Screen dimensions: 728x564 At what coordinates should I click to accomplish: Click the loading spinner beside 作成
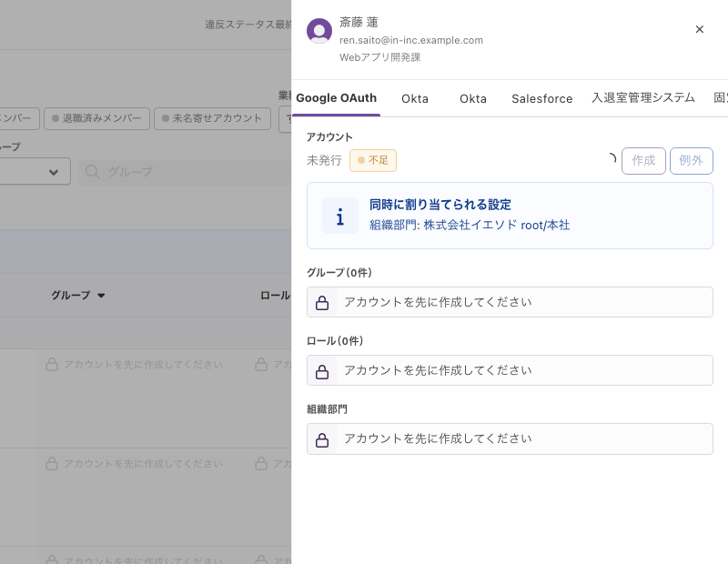tap(611, 159)
